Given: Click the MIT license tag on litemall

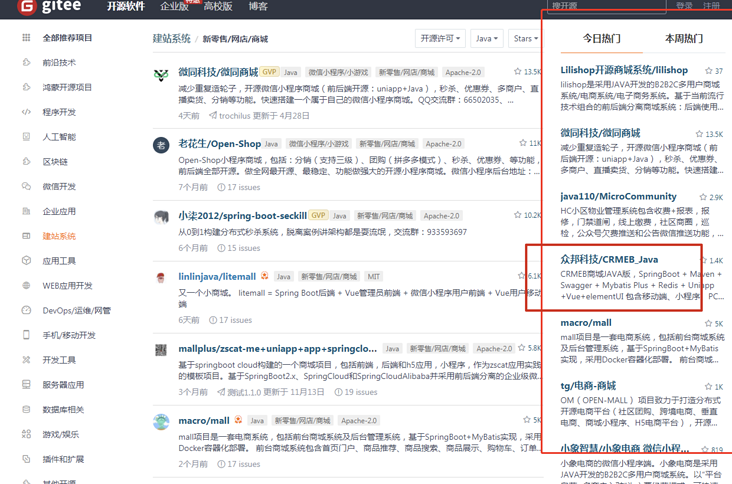Looking at the screenshot, I should pos(373,277).
